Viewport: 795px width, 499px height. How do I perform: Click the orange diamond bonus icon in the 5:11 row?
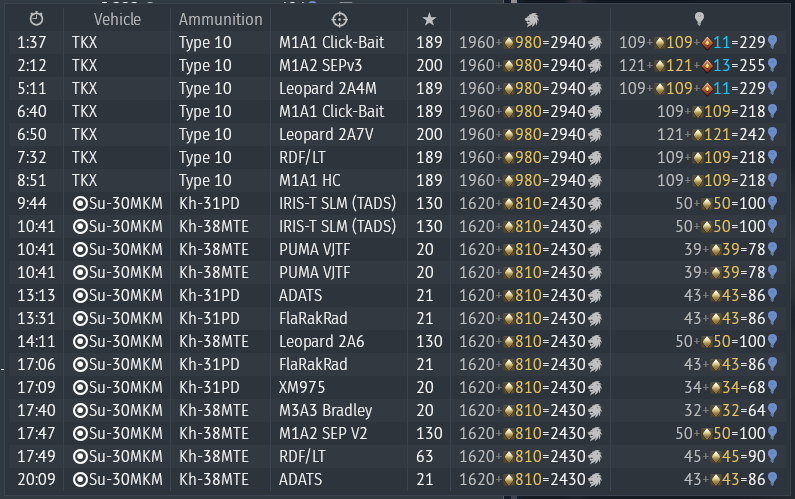click(x=707, y=89)
